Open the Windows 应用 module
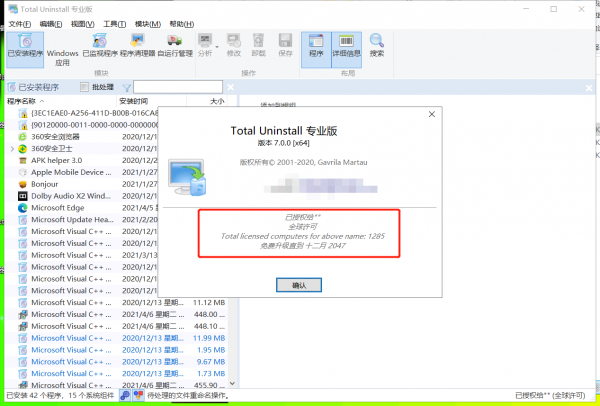Image resolution: width=600 pixels, height=406 pixels. click(x=62, y=50)
